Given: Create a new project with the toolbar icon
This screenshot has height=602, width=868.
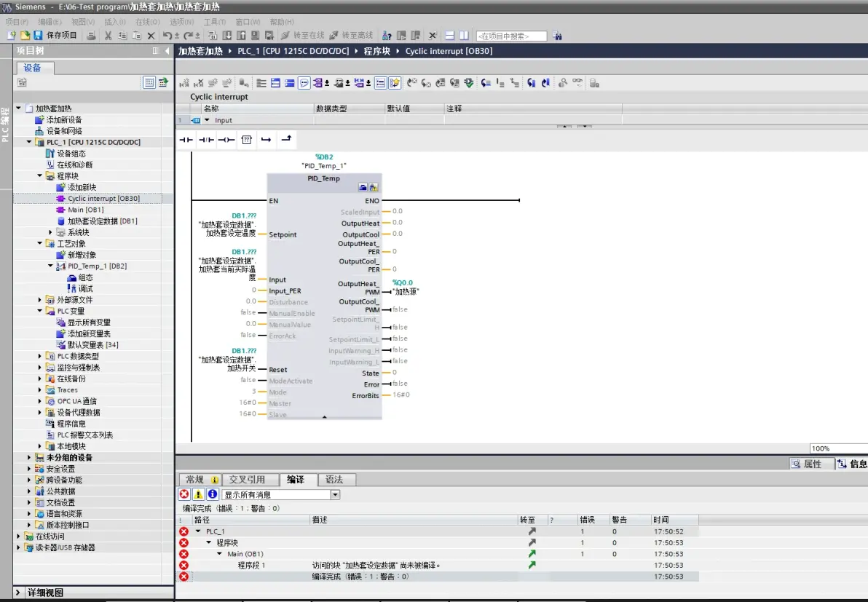Looking at the screenshot, I should [x=10, y=36].
